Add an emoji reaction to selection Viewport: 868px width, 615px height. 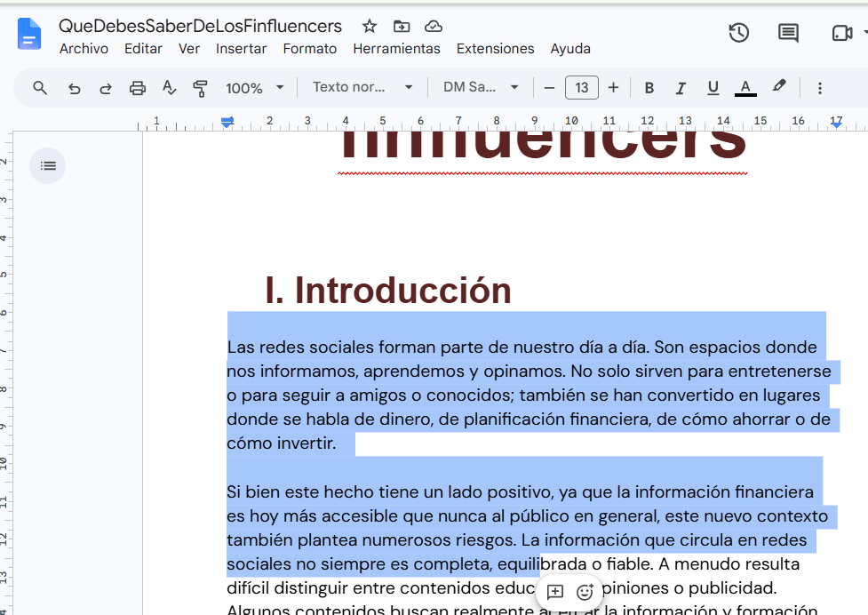pyautogui.click(x=585, y=592)
